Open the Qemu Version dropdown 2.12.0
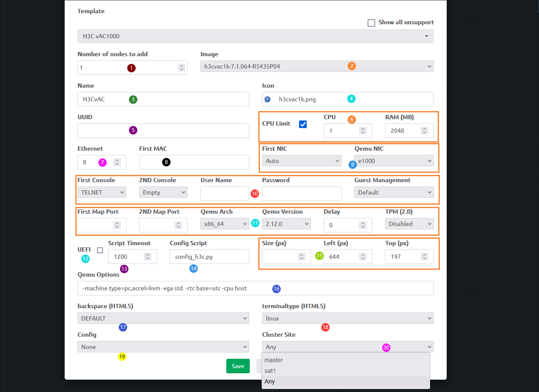 coord(286,224)
